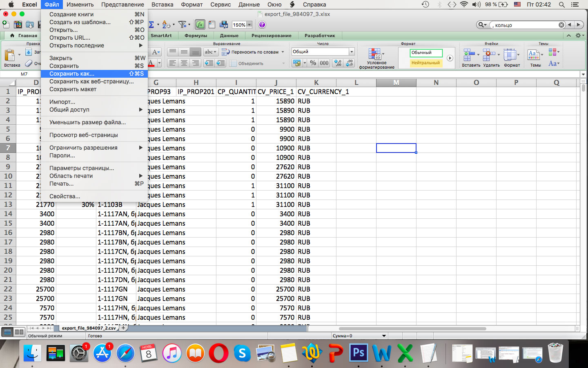Apply the 'Обычный' cell style

coord(426,53)
